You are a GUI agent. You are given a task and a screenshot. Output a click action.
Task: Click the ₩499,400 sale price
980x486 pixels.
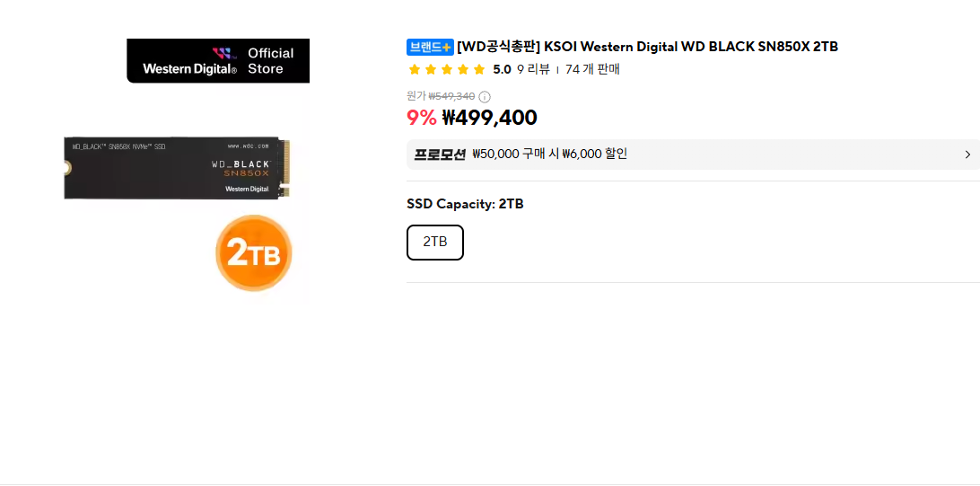pos(489,118)
